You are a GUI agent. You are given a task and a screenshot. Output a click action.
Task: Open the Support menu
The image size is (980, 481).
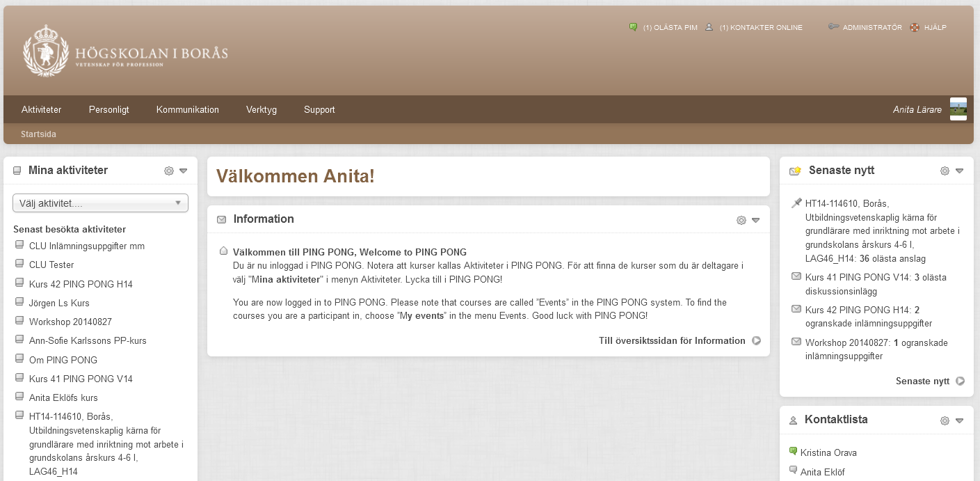[x=319, y=109]
